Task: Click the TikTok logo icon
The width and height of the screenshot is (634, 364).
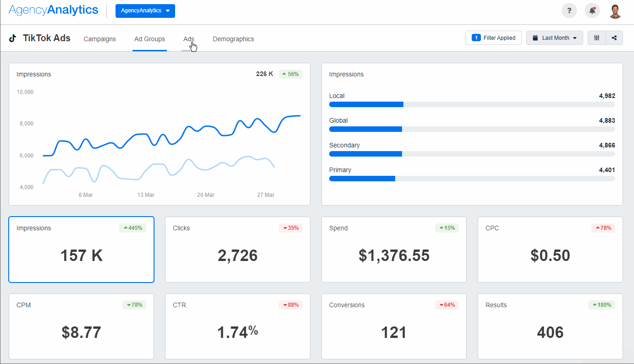Action: [12, 38]
